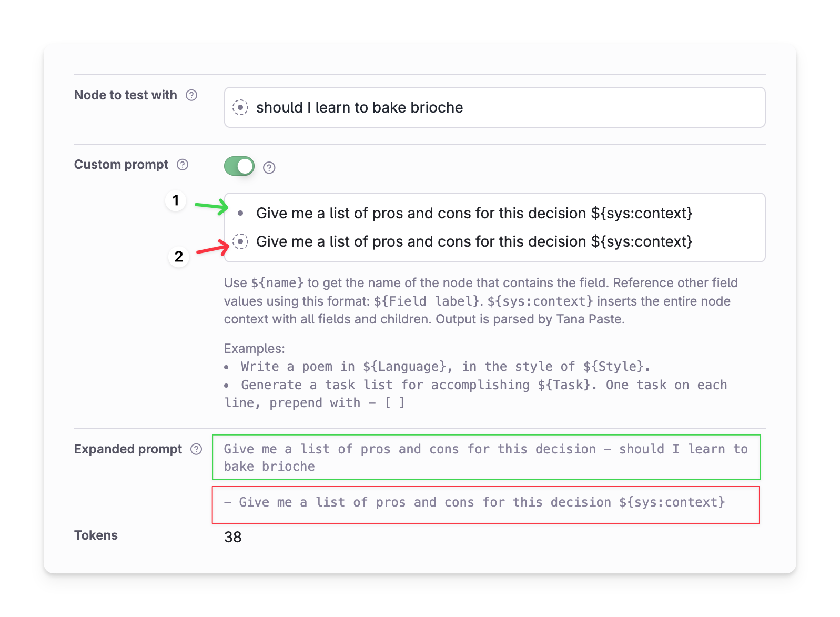This screenshot has height=617, width=840.
Task: Click the 'Generate a task list' example
Action: coord(475,394)
